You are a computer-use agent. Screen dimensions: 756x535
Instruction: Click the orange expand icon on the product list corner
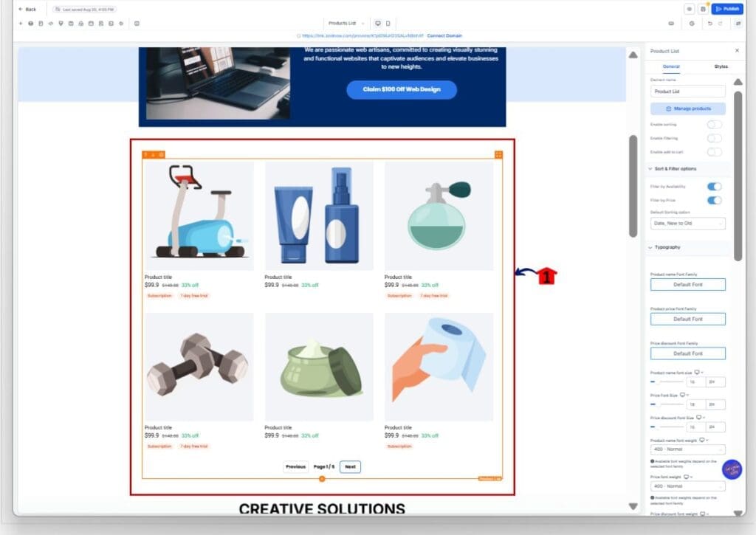point(498,155)
